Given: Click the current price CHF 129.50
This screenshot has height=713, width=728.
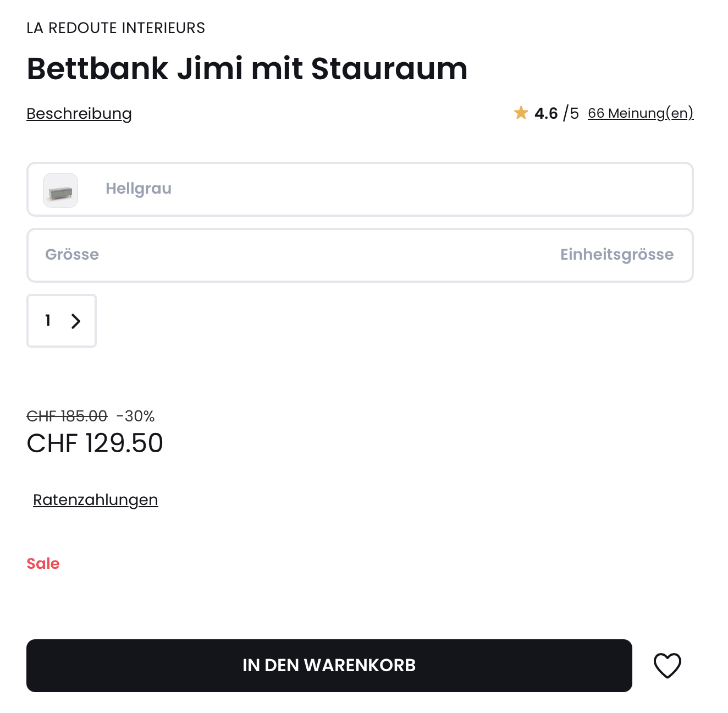Looking at the screenshot, I should point(95,443).
